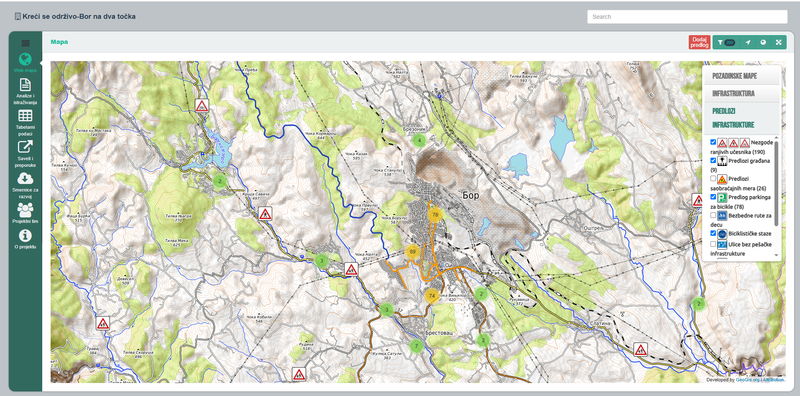Enable Bezbedne rute za decu layer
Image resolution: width=800 pixels, height=396 pixels.
(713, 215)
